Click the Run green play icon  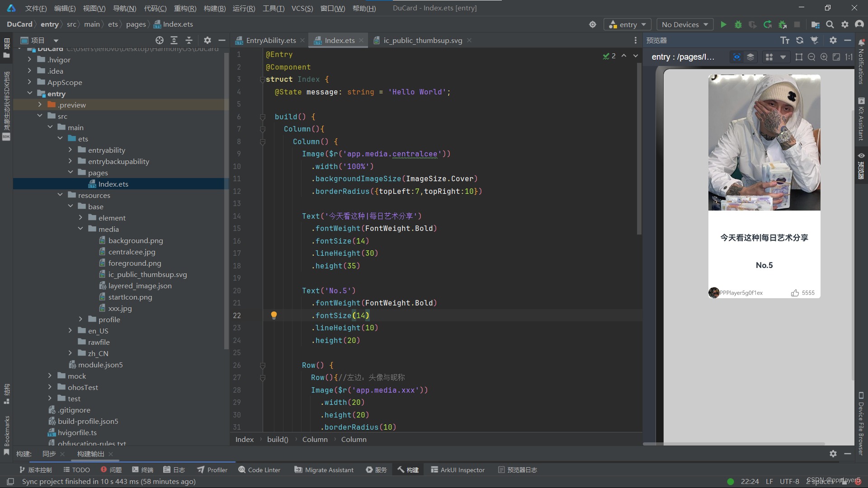tap(723, 24)
